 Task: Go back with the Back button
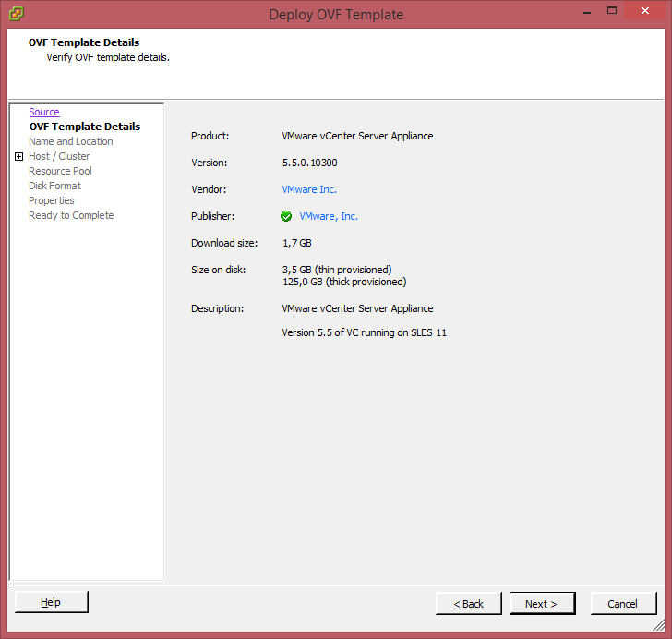469,604
